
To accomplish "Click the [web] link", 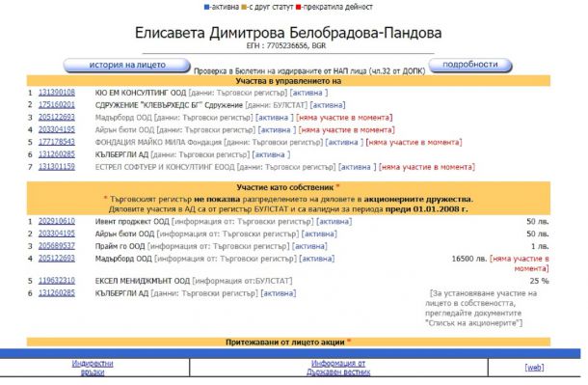I will click(534, 368).
